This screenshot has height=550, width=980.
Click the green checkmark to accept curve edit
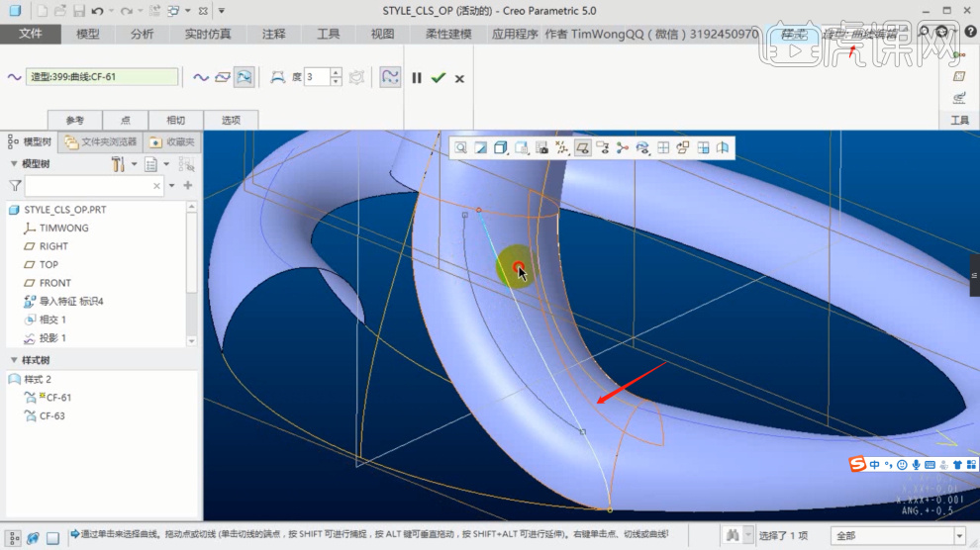[438, 77]
